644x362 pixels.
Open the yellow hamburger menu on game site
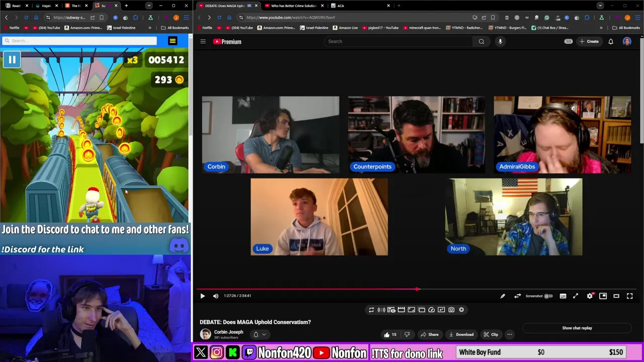point(173,41)
